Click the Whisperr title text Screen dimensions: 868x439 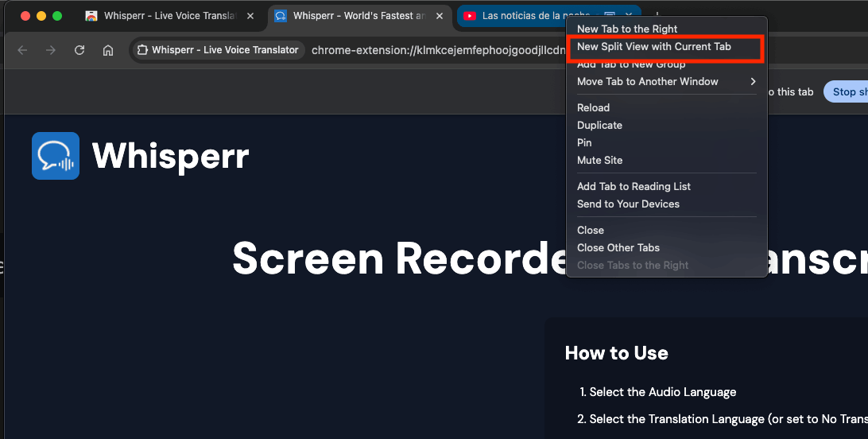(170, 156)
